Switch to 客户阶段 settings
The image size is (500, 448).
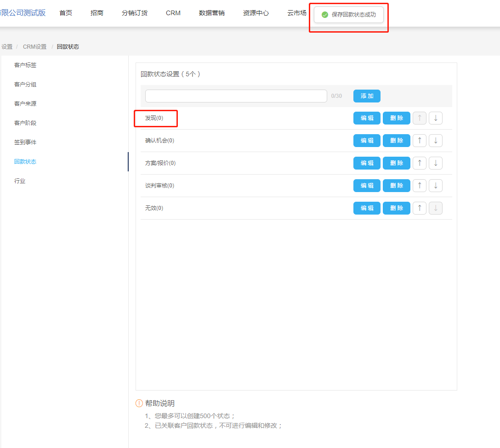[x=25, y=123]
